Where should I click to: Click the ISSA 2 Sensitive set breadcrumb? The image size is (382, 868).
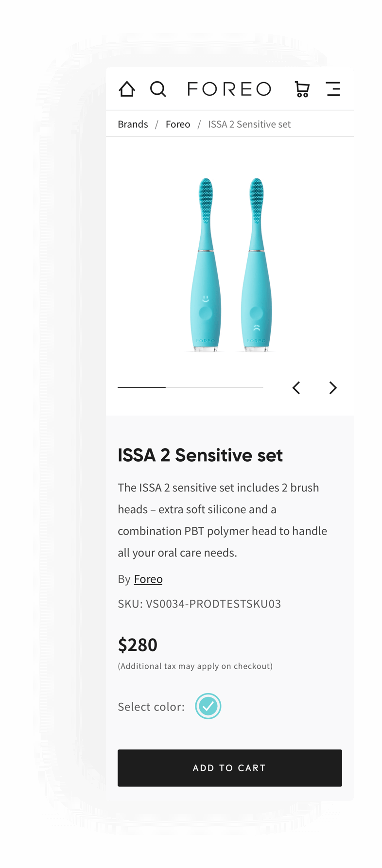pyautogui.click(x=249, y=124)
